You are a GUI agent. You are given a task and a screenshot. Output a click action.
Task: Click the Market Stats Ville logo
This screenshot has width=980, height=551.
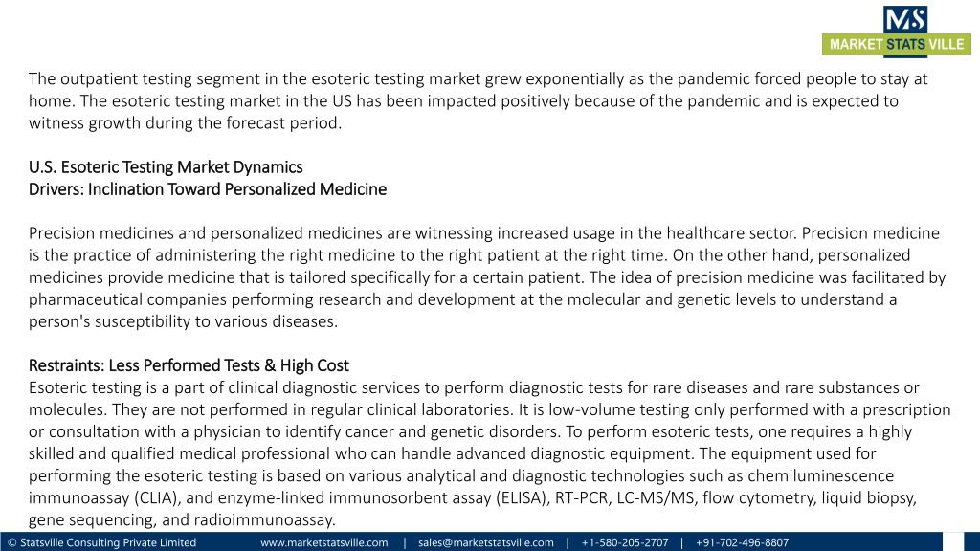click(x=896, y=32)
